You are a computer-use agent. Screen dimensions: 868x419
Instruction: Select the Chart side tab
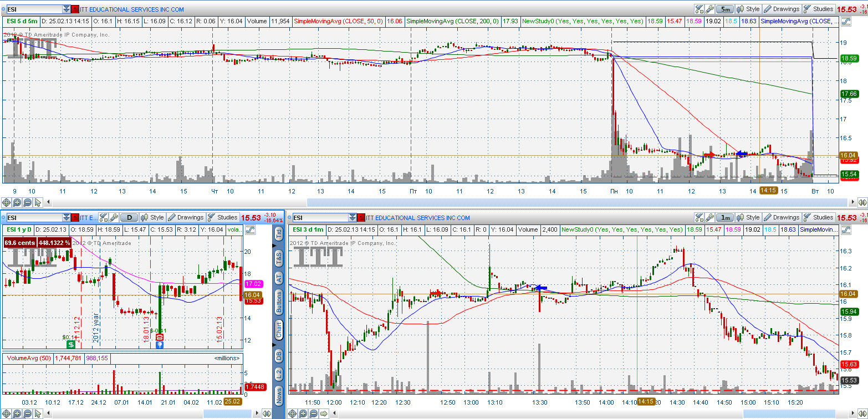pyautogui.click(x=279, y=330)
